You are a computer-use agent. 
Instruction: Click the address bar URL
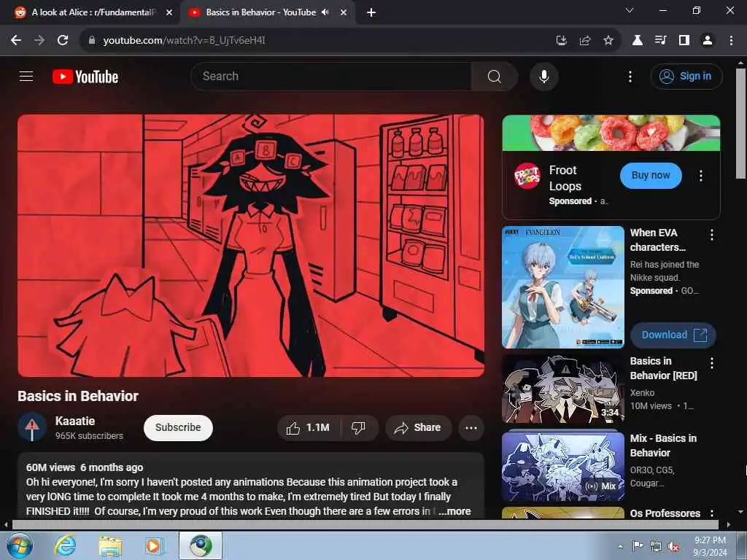coord(184,41)
